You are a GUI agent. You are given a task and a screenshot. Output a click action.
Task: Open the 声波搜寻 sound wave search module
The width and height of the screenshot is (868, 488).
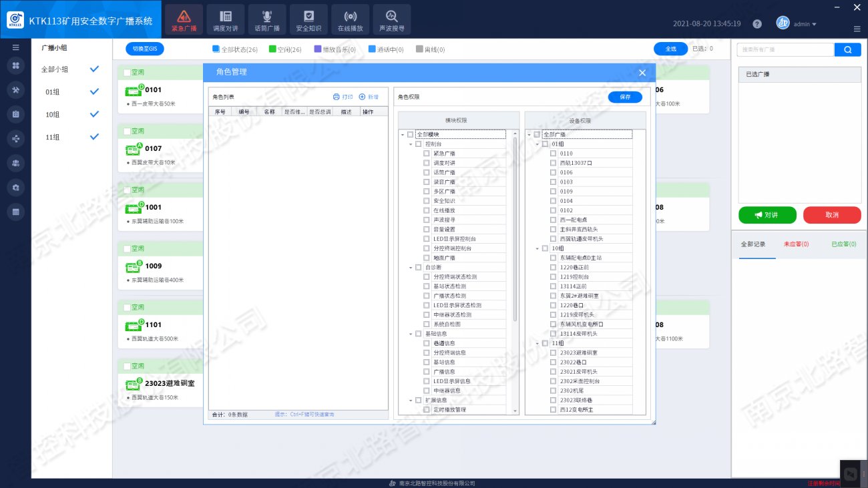coord(391,20)
